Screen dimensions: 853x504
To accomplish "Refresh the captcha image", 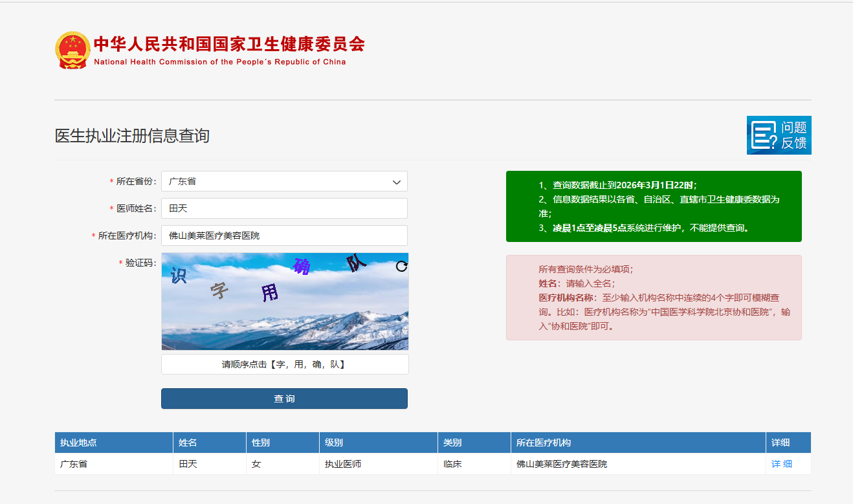I will tap(401, 266).
